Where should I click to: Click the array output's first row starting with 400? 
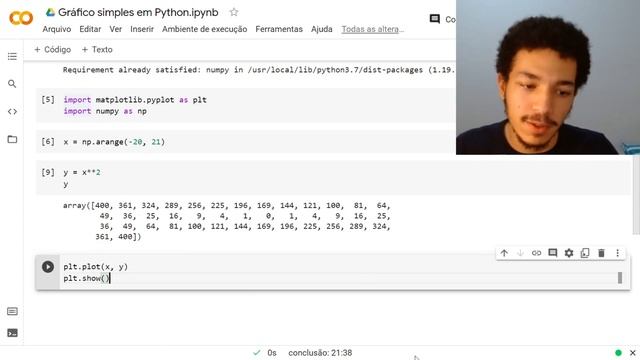227,205
